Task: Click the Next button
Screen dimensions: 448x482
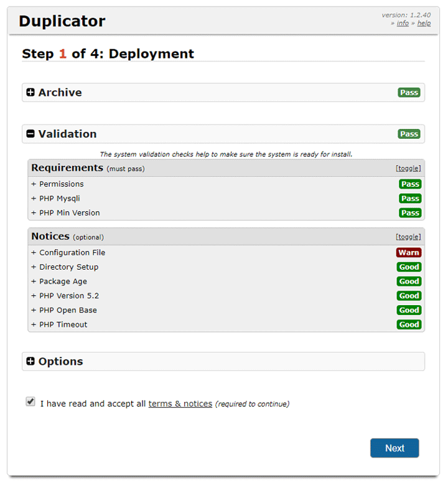Action: pos(394,448)
